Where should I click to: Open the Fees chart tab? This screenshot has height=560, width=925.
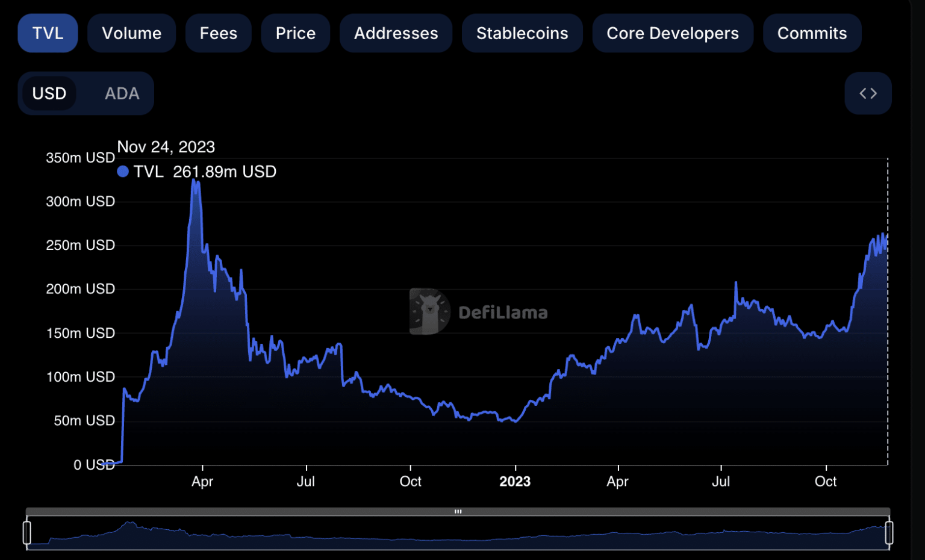218,33
